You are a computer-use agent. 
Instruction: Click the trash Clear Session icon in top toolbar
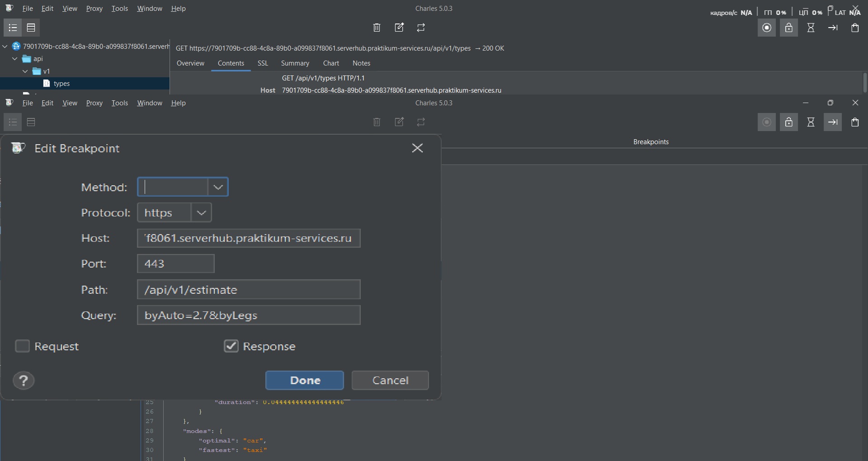coord(377,28)
